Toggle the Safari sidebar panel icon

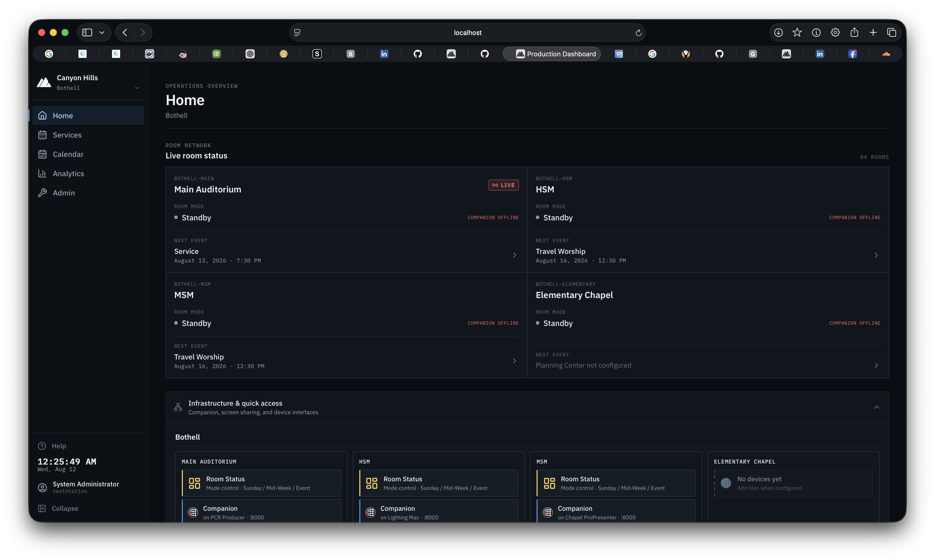click(87, 32)
